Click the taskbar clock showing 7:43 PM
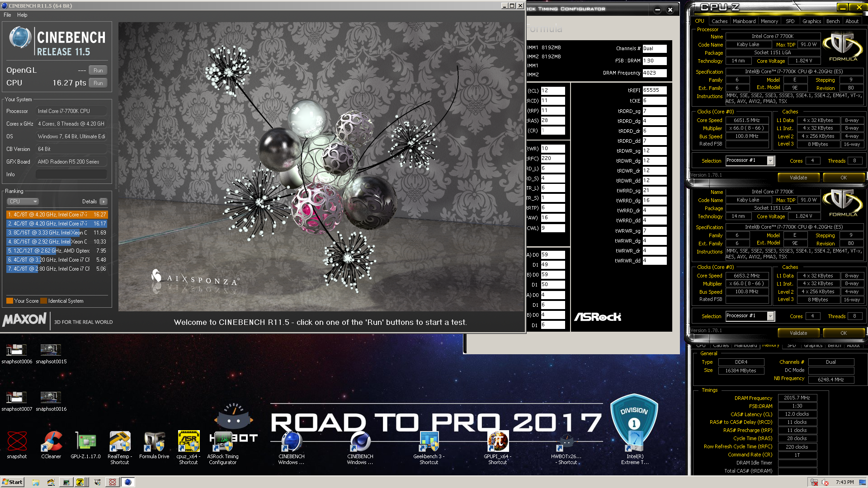 pos(844,482)
